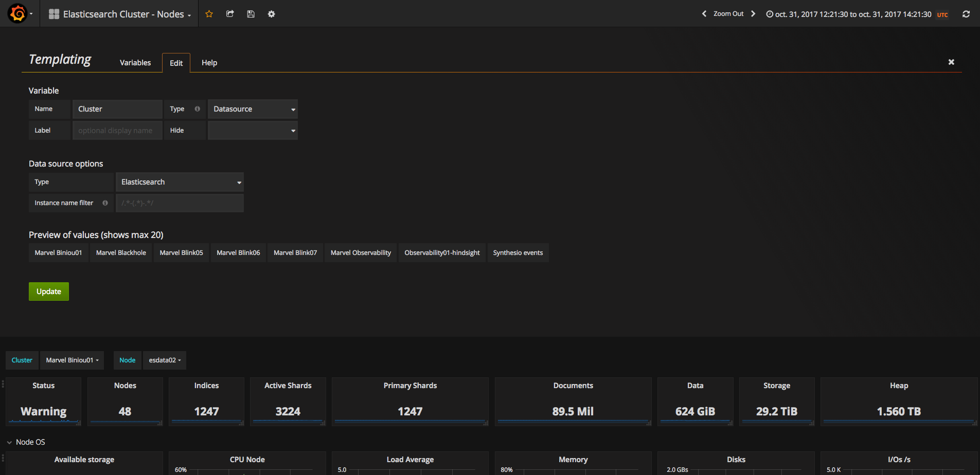Star this dashboard as favorite
The image size is (980, 475).
point(209,14)
